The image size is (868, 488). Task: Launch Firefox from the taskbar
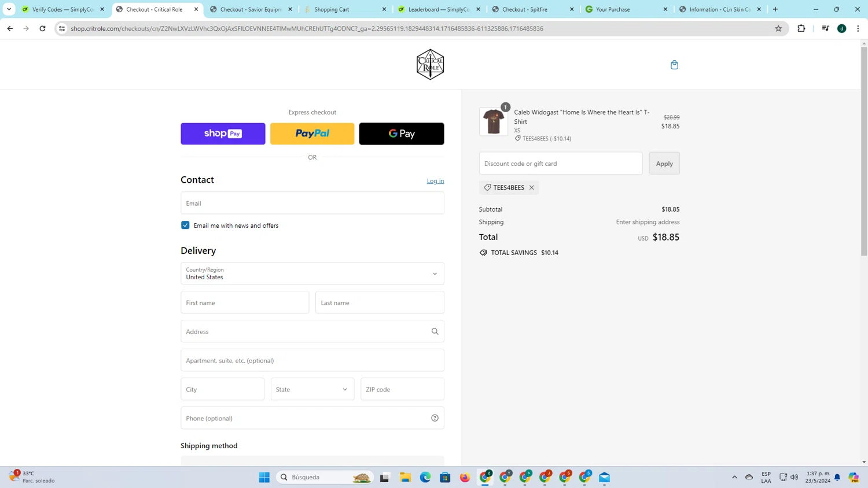click(465, 477)
